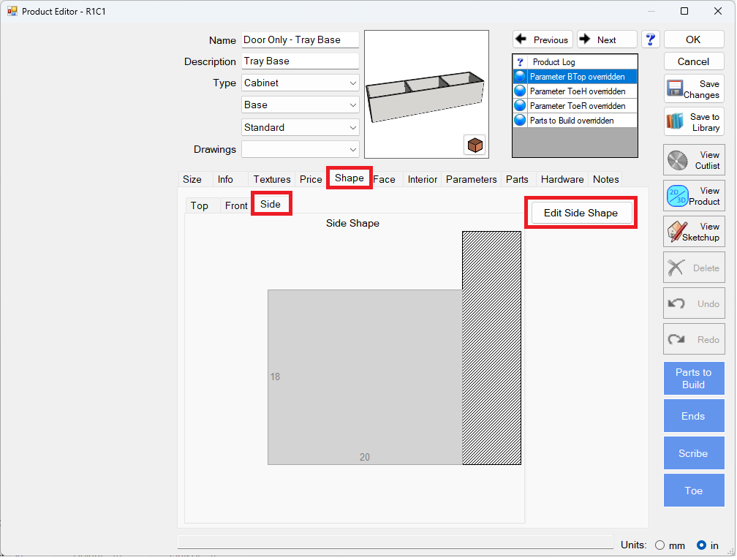Select mm units radio button
This screenshot has width=737, height=560.
(x=659, y=545)
